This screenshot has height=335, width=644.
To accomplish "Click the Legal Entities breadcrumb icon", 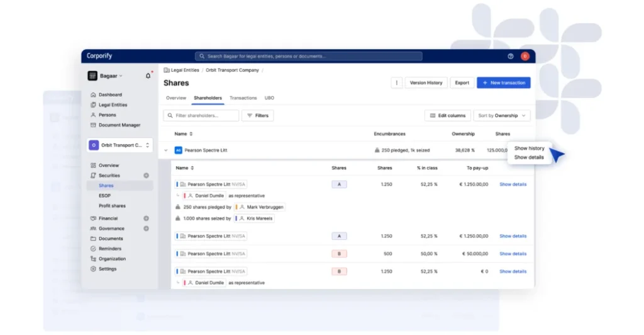I will click(166, 71).
